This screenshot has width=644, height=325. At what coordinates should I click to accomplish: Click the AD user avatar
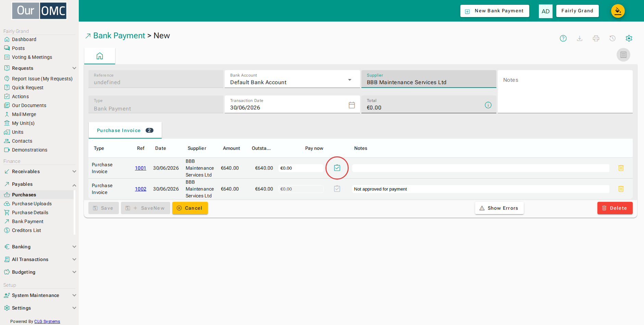click(x=546, y=11)
